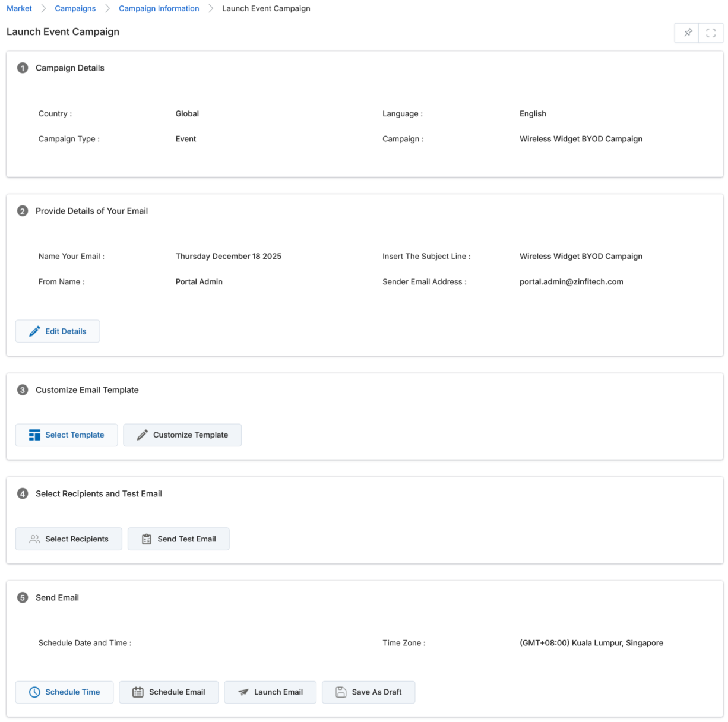
Task: Click the Schedule Email button
Action: click(x=169, y=692)
